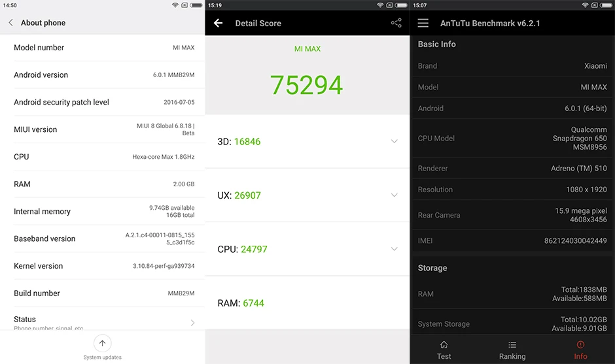Tap the Android version row

tap(102, 75)
